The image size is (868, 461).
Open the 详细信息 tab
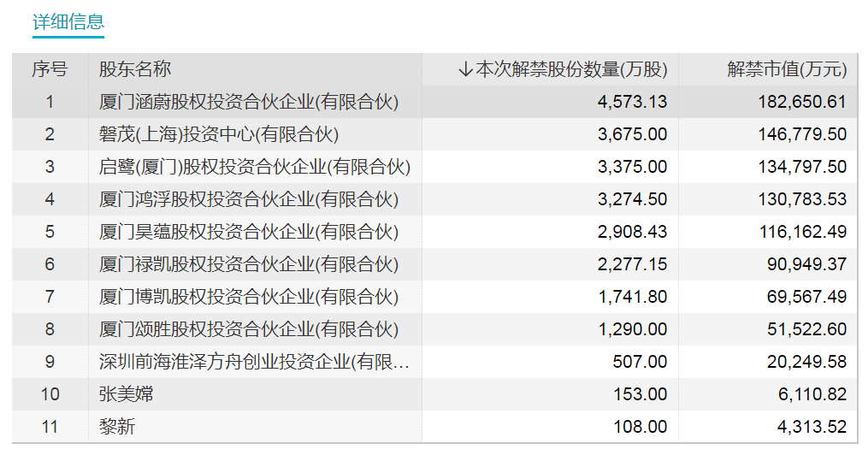68,22
